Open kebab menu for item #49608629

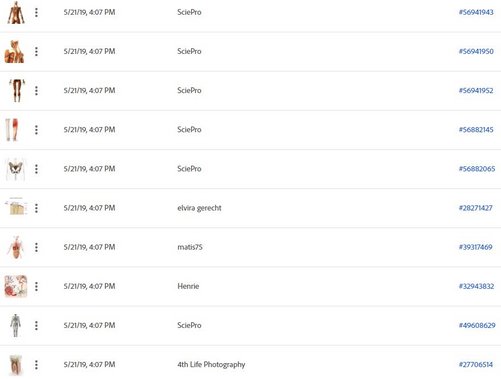point(36,326)
